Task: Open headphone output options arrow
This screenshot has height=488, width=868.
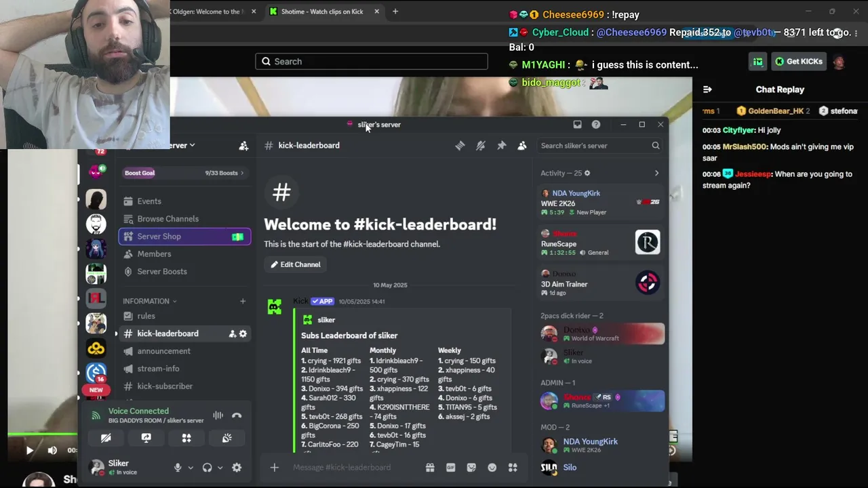Action: 220,468
